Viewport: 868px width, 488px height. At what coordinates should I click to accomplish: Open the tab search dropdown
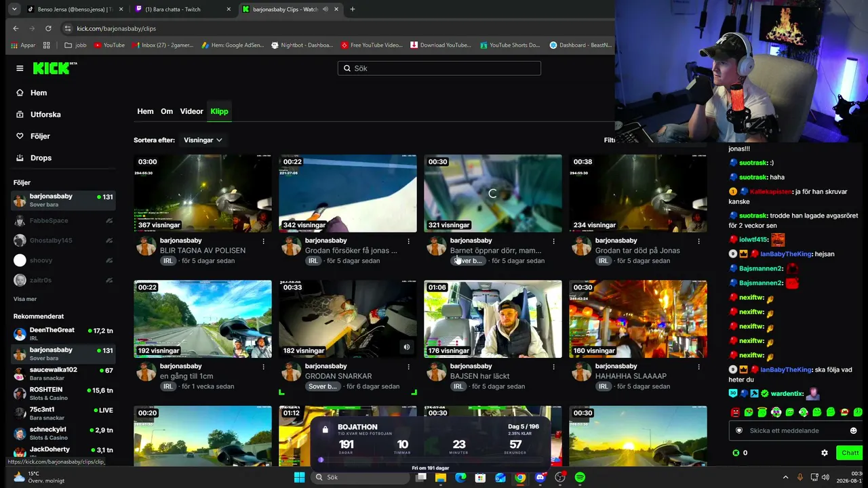tap(14, 9)
